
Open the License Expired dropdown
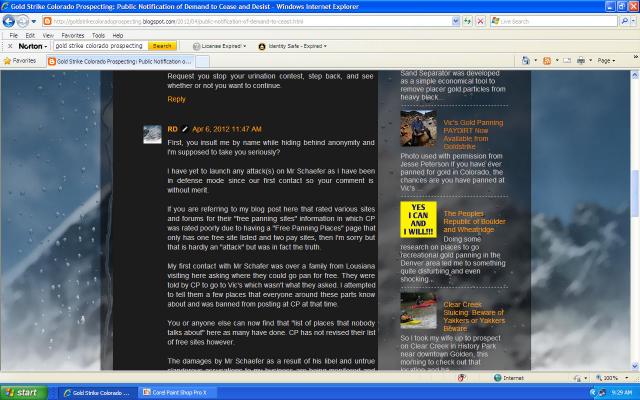pos(220,46)
